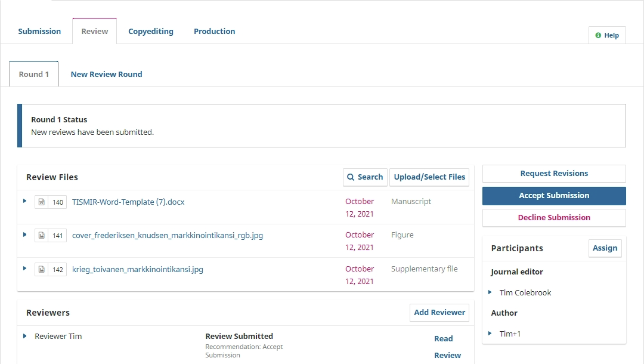Screen dimensions: 644x364
Task: Click the date next to the Supplementary file
Action: 360,275
